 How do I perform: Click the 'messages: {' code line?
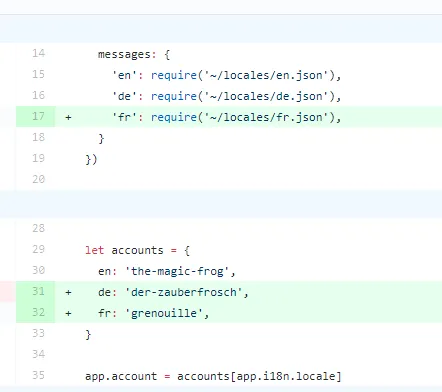134,54
